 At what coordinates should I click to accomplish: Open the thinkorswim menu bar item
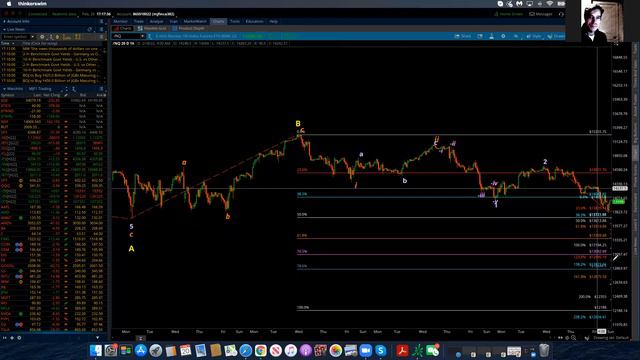[x=32, y=4]
